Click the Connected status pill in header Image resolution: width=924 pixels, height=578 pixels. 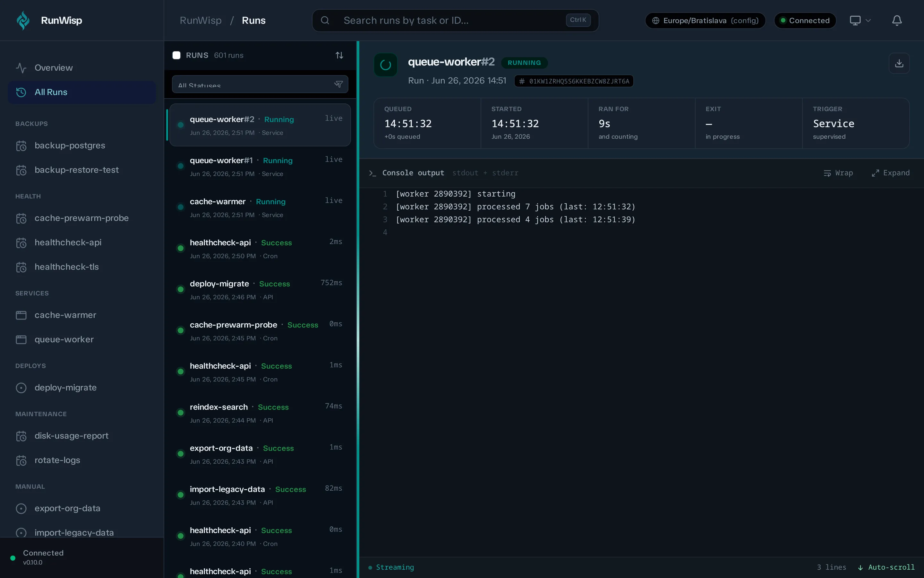(805, 20)
